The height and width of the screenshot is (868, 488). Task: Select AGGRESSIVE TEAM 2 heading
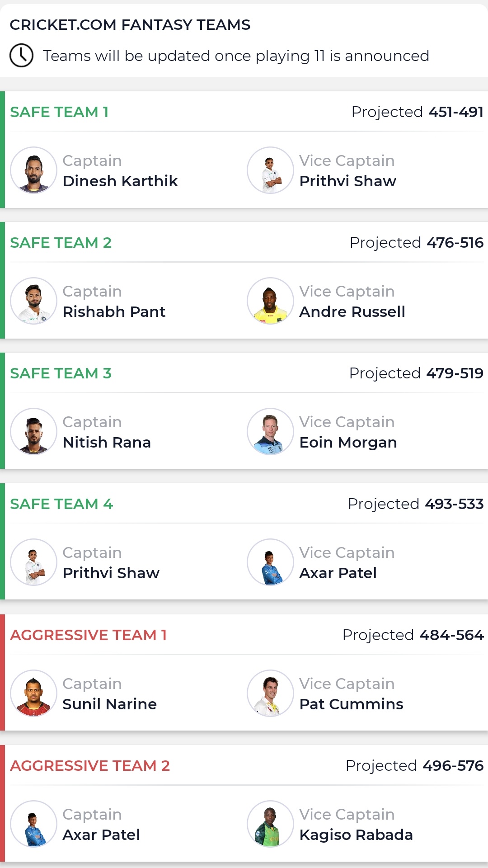(x=90, y=765)
